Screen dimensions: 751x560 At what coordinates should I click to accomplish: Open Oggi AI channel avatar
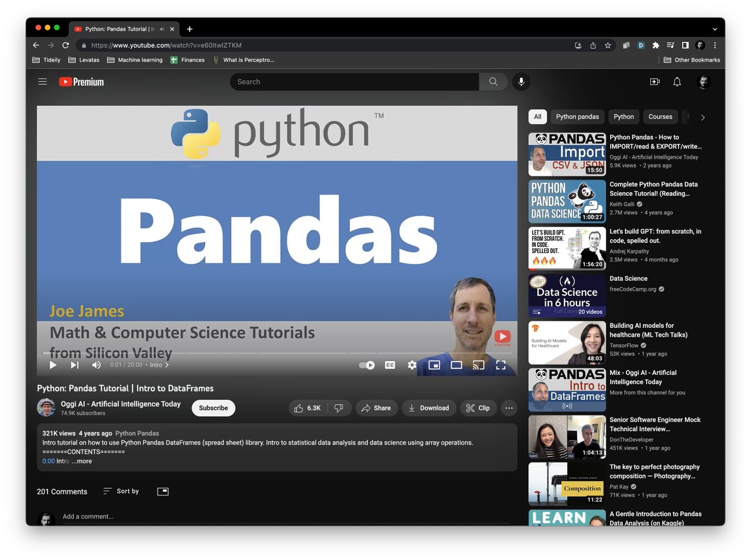46,407
